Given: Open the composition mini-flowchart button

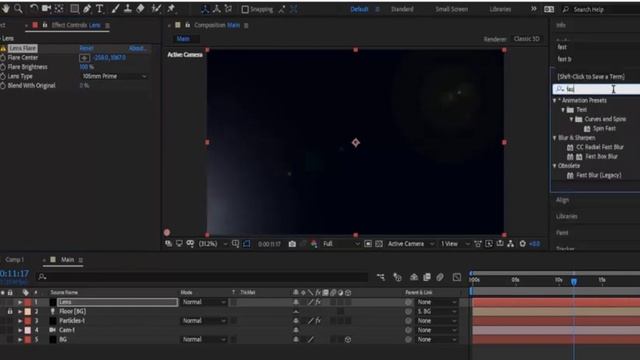Looking at the screenshot, I should tap(380, 277).
